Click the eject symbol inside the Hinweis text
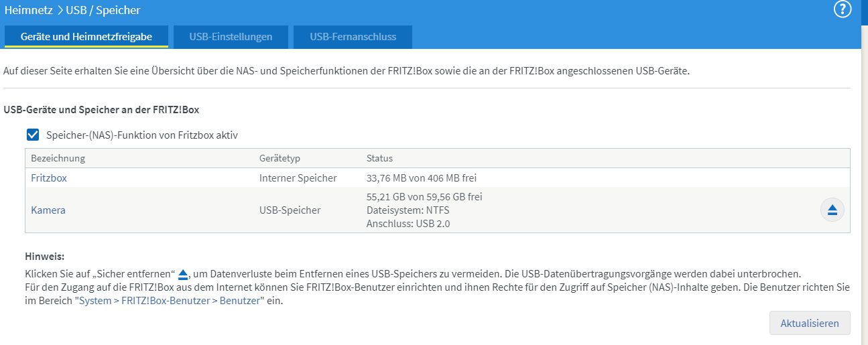 pos(184,275)
